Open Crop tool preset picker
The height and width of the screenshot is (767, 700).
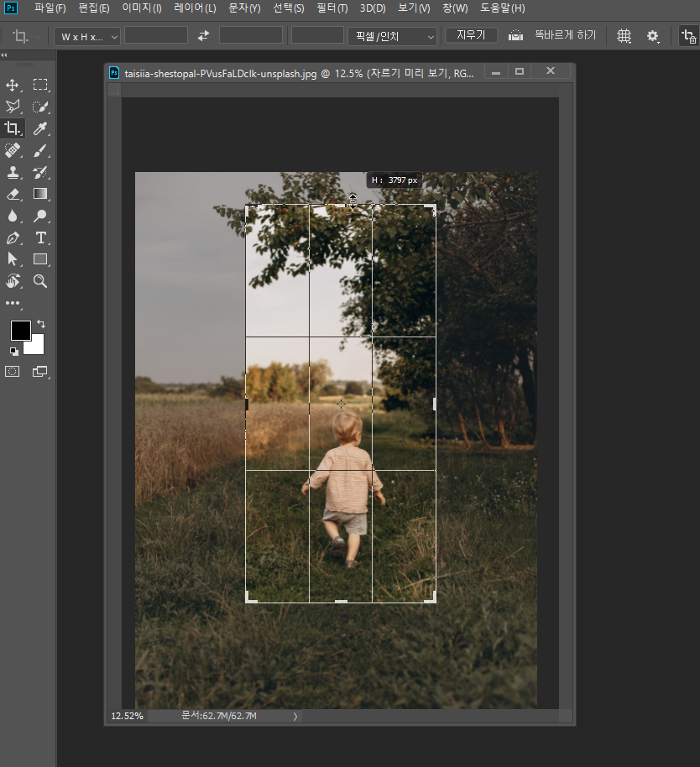pos(25,36)
